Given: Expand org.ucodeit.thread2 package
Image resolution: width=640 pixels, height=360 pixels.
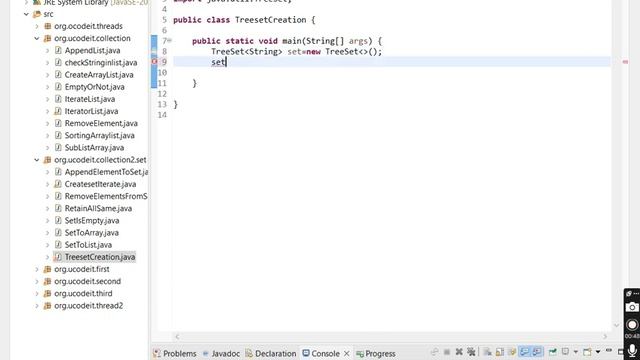Looking at the screenshot, I should (37, 306).
